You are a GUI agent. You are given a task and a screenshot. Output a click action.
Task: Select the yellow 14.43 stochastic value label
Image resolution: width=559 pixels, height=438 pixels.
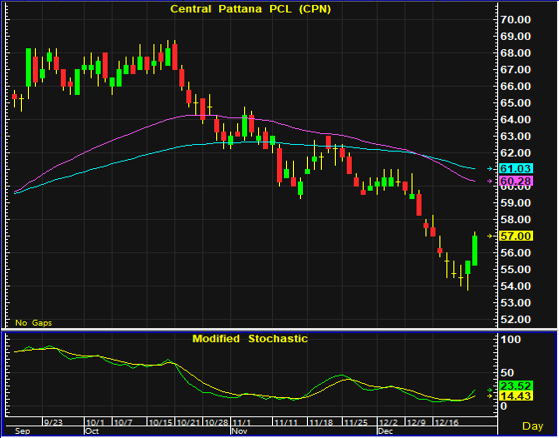[x=516, y=396]
